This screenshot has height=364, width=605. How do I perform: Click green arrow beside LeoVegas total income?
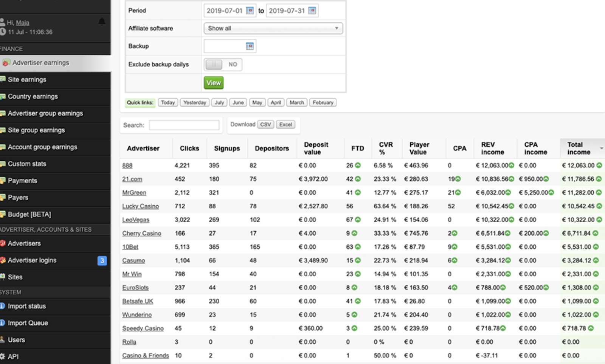click(599, 220)
